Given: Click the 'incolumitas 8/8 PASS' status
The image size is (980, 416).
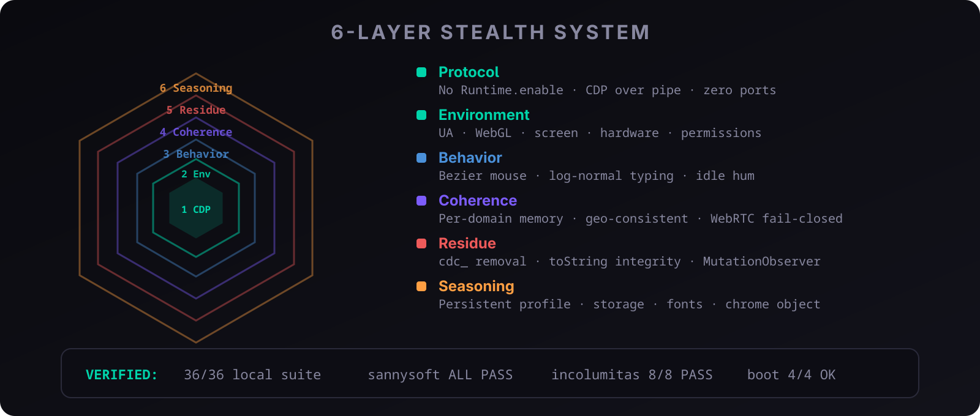Looking at the screenshot, I should click(632, 374).
